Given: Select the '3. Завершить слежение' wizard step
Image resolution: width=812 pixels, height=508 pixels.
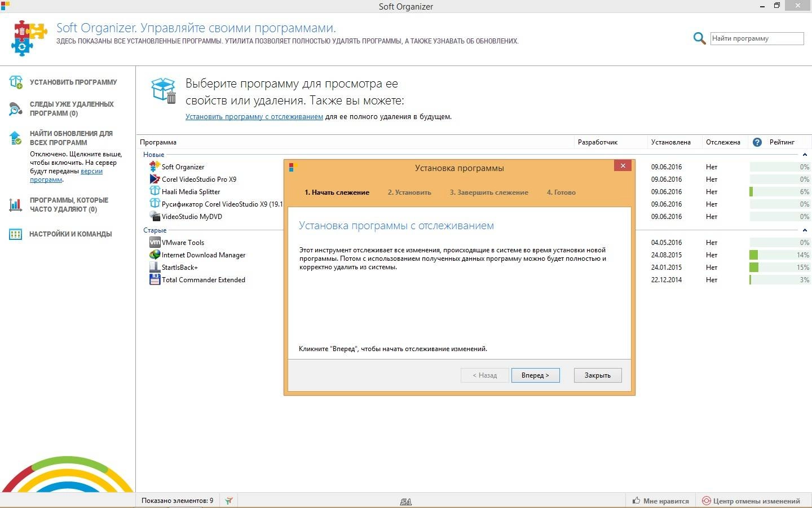Looking at the screenshot, I should pyautogui.click(x=489, y=192).
